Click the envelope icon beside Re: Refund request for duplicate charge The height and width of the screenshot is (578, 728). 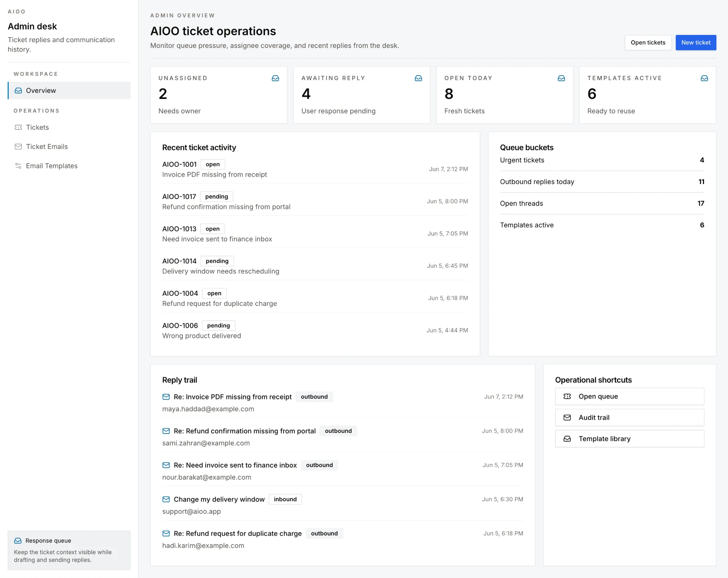point(166,534)
